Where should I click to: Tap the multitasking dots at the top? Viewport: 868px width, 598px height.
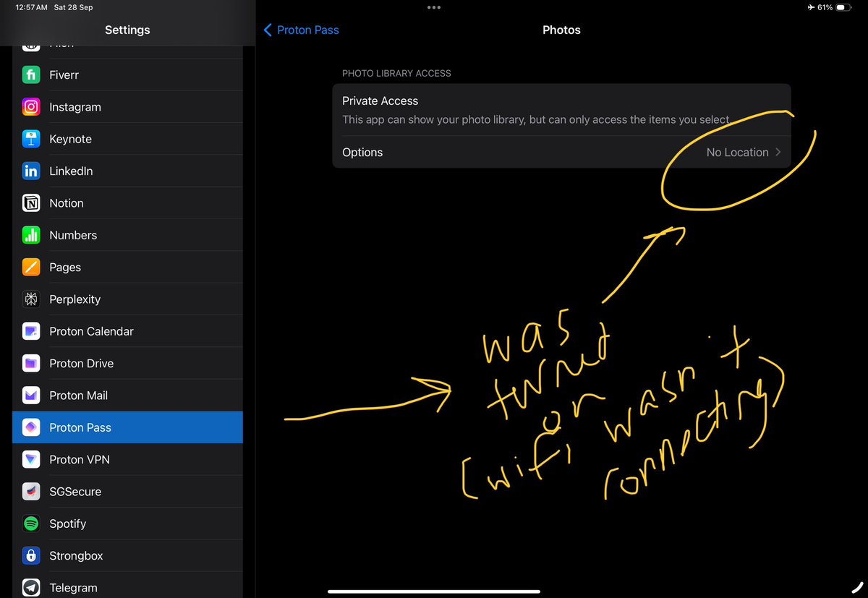434,7
